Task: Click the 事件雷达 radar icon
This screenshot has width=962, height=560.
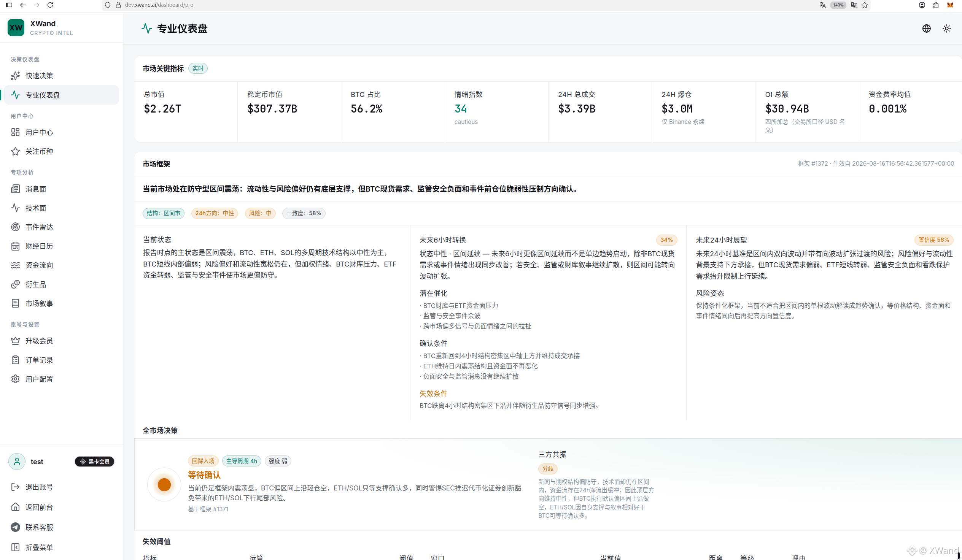Action: click(x=15, y=227)
